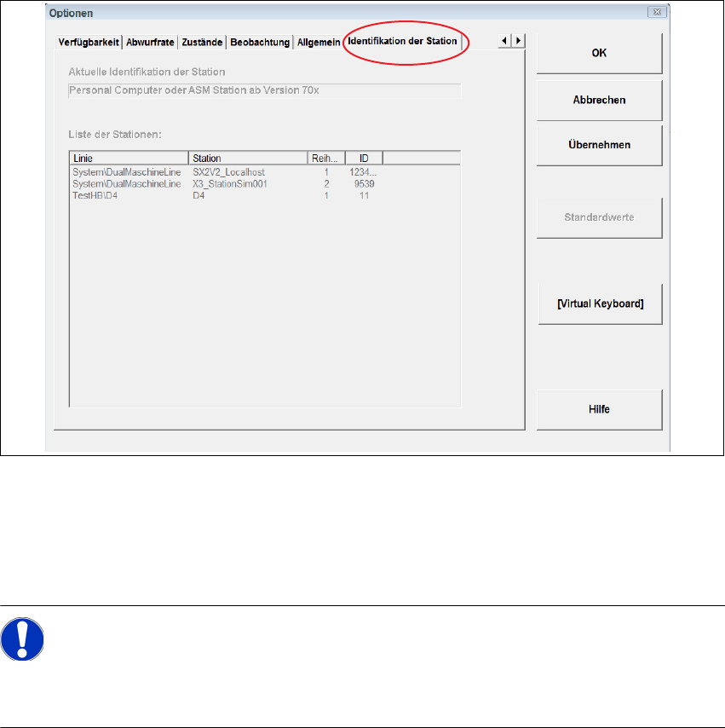Click the blue exclamation notice icon

point(22,638)
